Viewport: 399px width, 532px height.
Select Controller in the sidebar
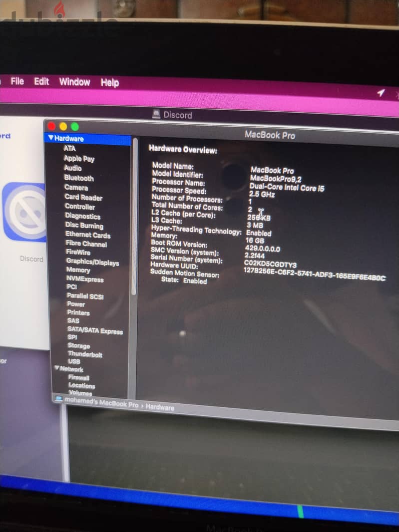point(80,207)
